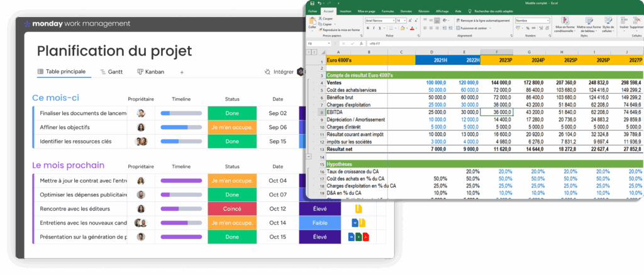Open the Kanban view tab in monday
The width and height of the screenshot is (644, 275).
pos(150,72)
